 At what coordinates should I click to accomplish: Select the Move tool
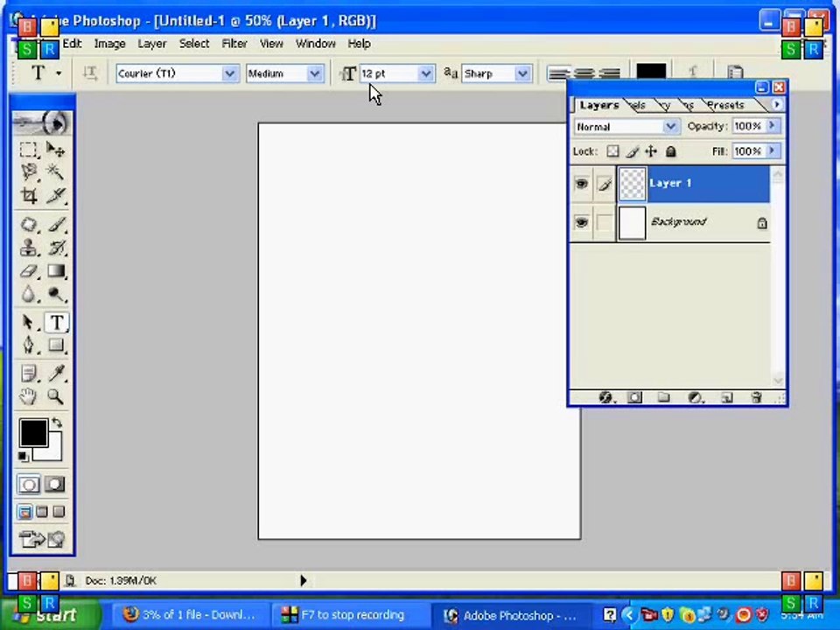pos(56,150)
